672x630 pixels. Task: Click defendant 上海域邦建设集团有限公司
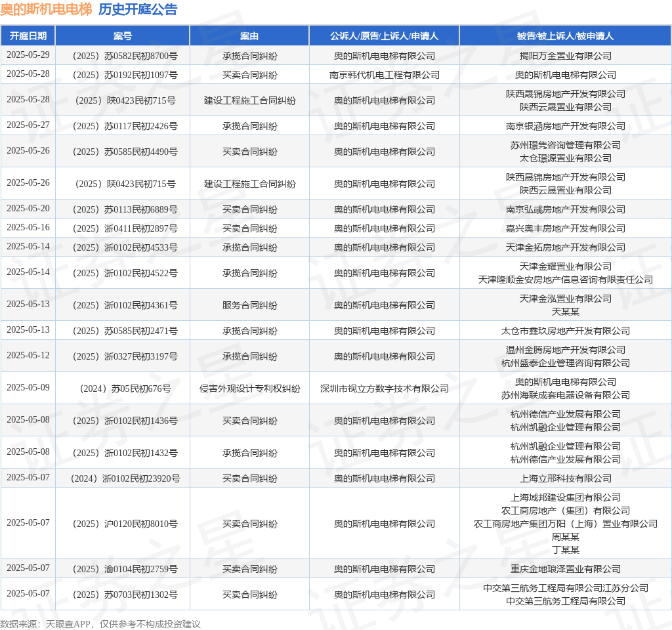point(565,497)
